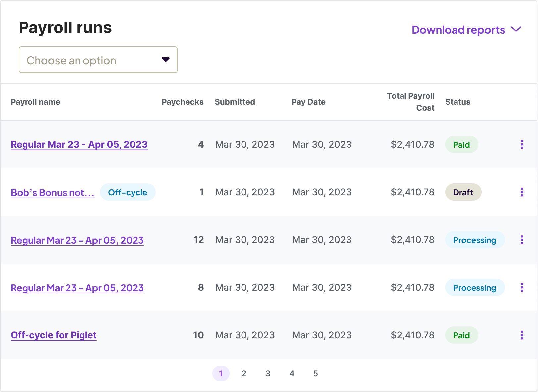Click the Off-cycle tag badge

(x=128, y=192)
